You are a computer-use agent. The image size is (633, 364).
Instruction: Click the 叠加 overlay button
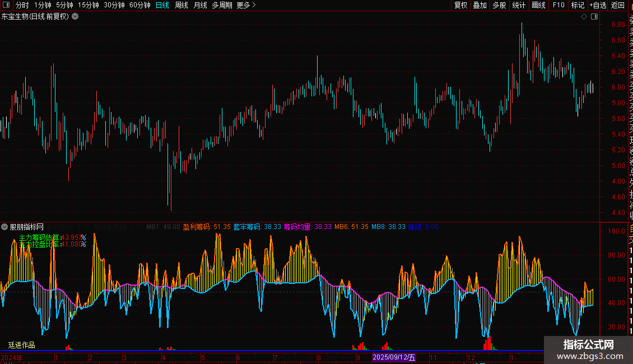click(x=480, y=5)
